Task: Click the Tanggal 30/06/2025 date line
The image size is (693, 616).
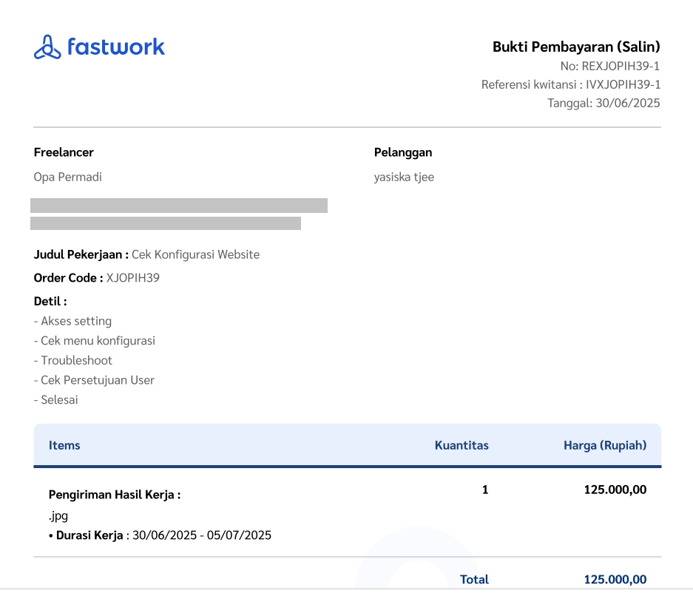Action: point(604,103)
